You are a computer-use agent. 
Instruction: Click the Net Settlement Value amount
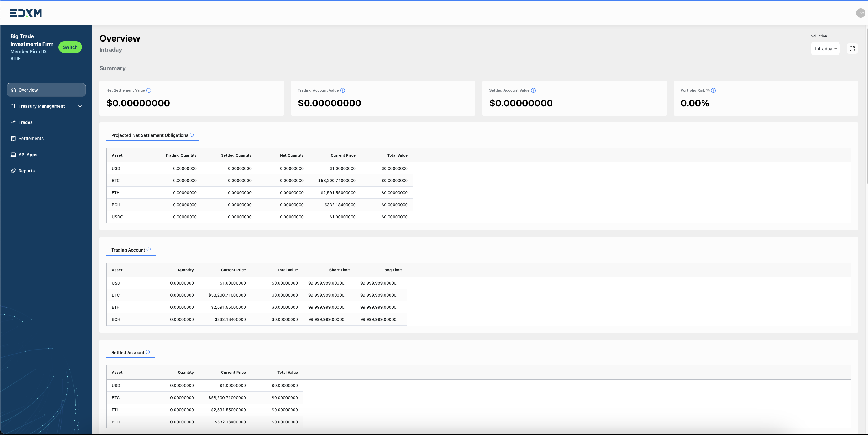[x=138, y=103]
